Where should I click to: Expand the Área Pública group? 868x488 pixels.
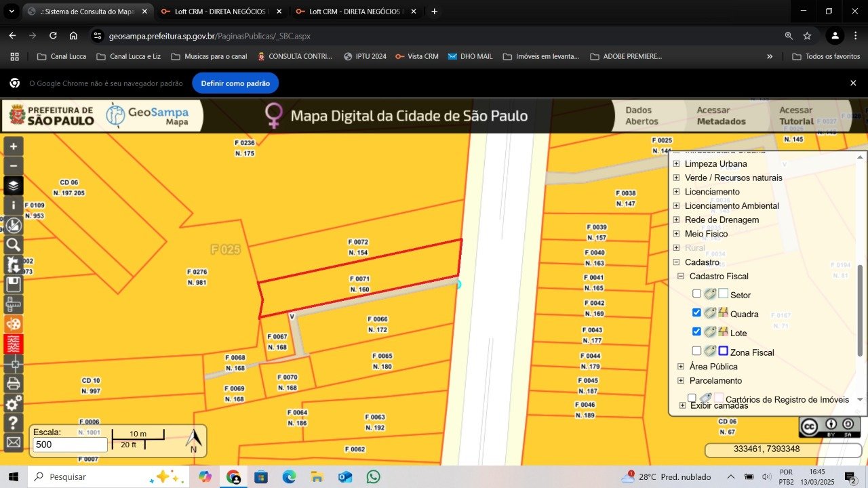[x=681, y=367]
